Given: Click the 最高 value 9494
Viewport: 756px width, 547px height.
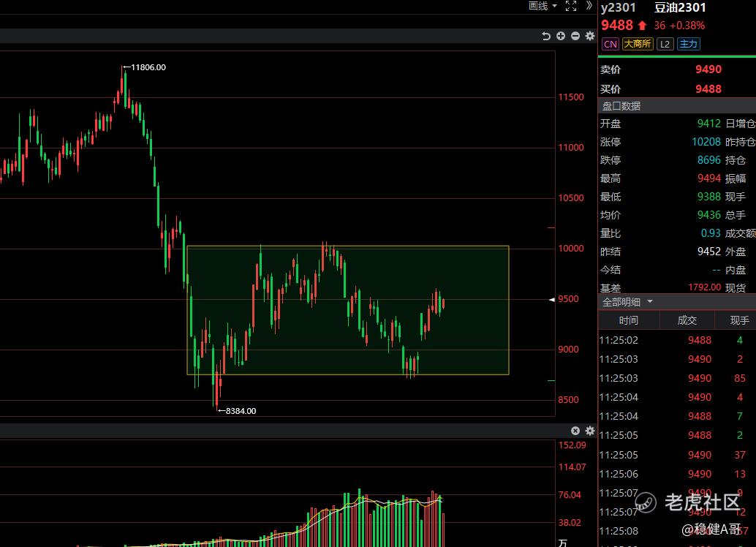Looking at the screenshot, I should point(708,178).
